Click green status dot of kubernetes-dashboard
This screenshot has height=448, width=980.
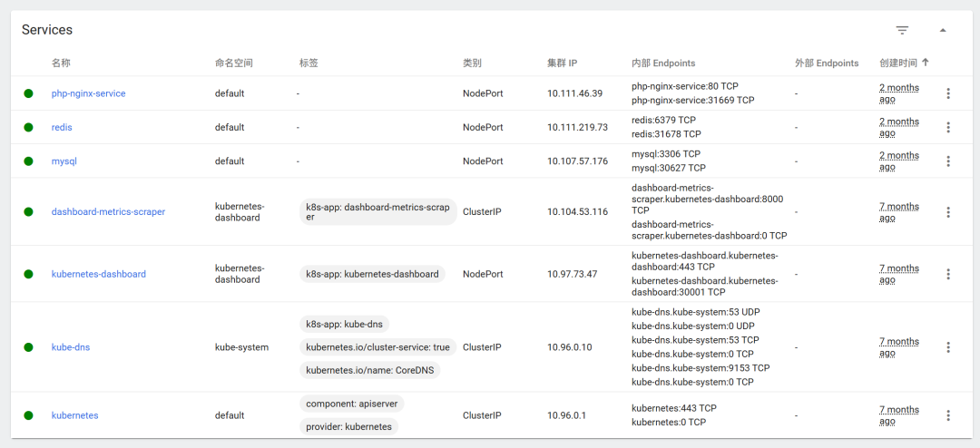pyautogui.click(x=28, y=274)
